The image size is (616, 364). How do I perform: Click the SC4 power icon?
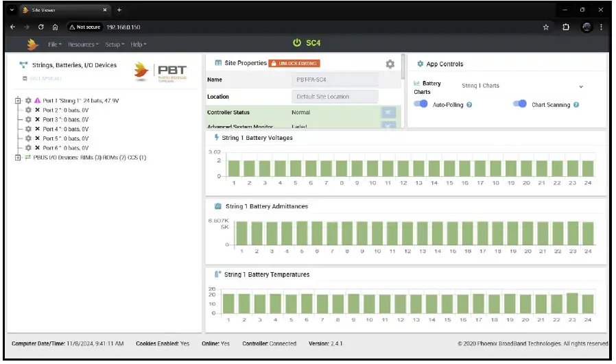(297, 43)
